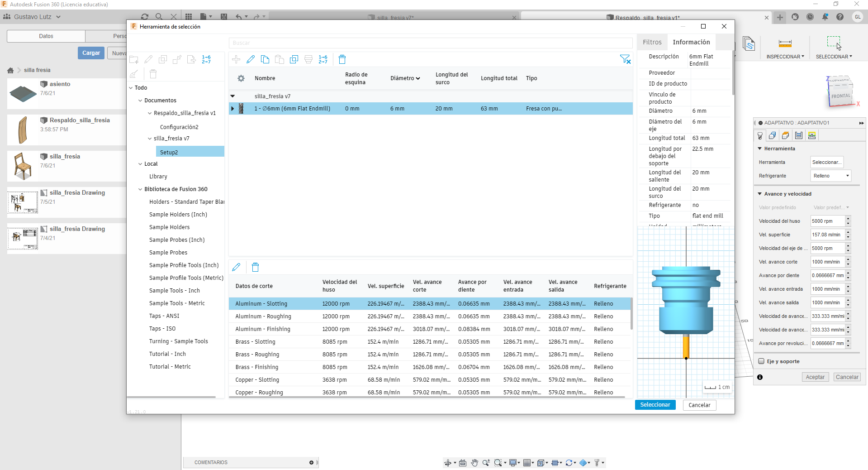Collapse the Avance y velocidad section
The width and height of the screenshot is (868, 470).
760,194
